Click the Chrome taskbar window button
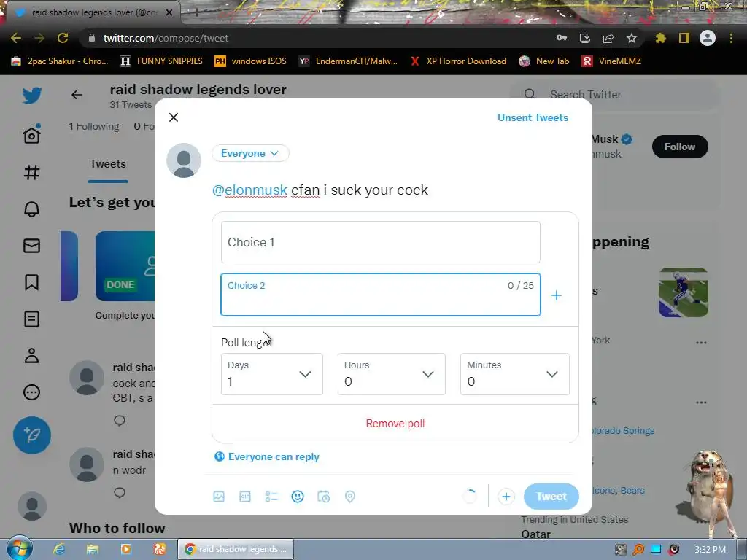Screen dimensions: 747x560 point(236,549)
